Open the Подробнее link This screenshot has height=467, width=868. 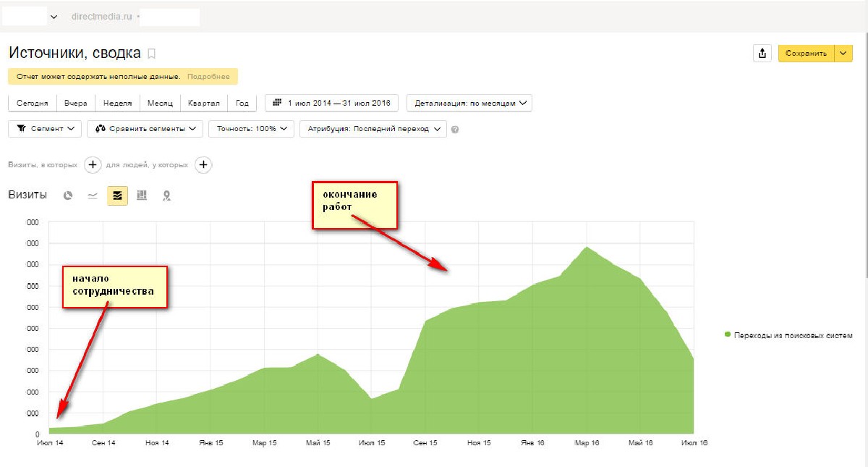coord(208,77)
